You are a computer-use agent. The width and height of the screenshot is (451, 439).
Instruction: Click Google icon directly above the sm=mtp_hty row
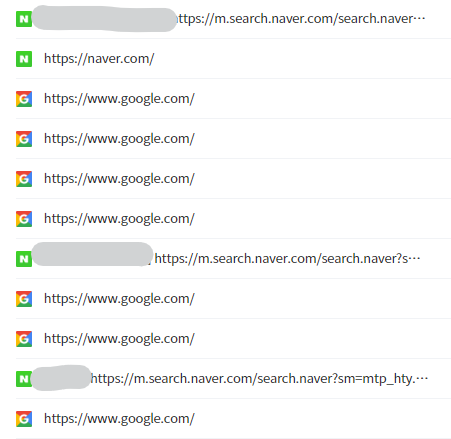(x=24, y=339)
